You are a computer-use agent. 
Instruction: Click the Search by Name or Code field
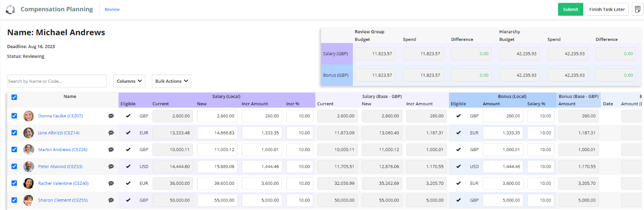57,81
